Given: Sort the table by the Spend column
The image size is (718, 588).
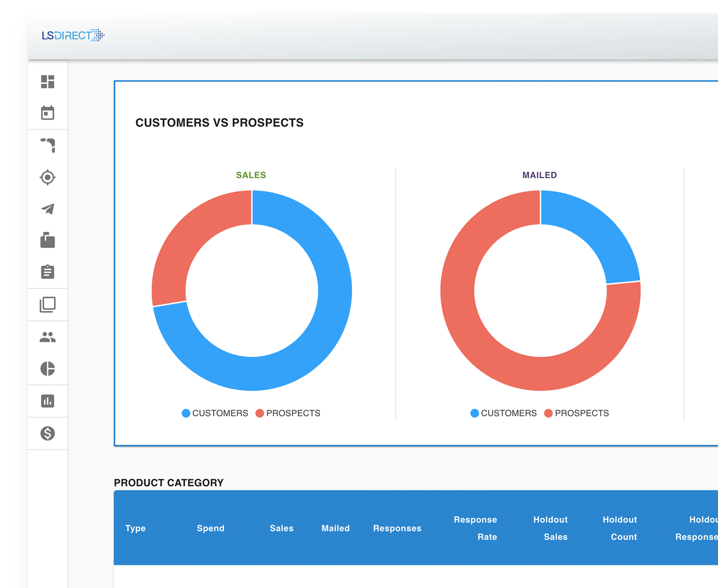Looking at the screenshot, I should point(211,528).
